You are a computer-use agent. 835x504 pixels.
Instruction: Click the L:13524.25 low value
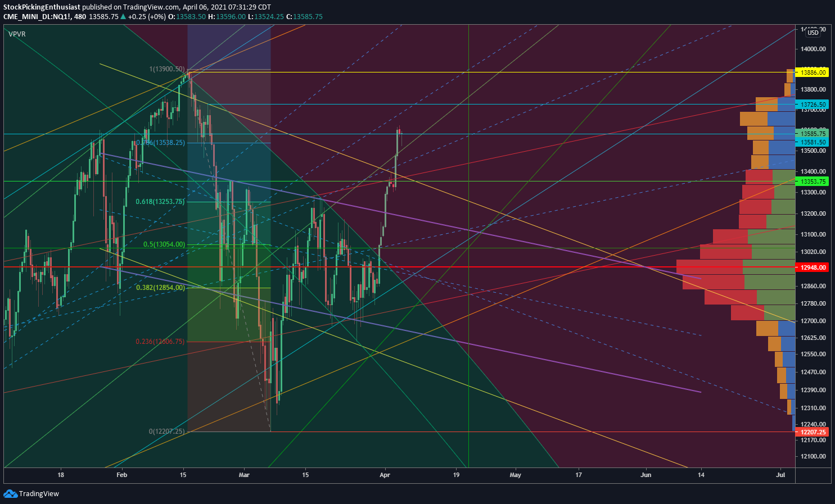coord(265,17)
